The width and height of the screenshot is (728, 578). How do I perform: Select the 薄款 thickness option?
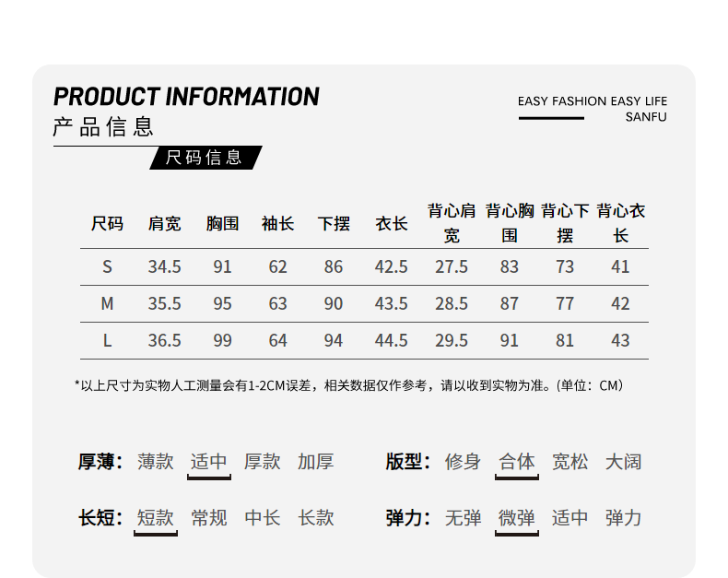[156, 462]
